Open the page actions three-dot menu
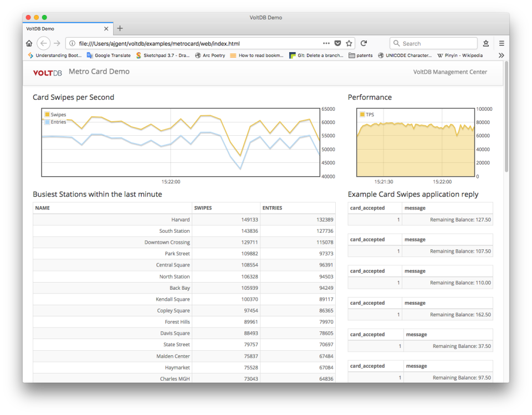This screenshot has height=415, width=532. pyautogui.click(x=326, y=43)
